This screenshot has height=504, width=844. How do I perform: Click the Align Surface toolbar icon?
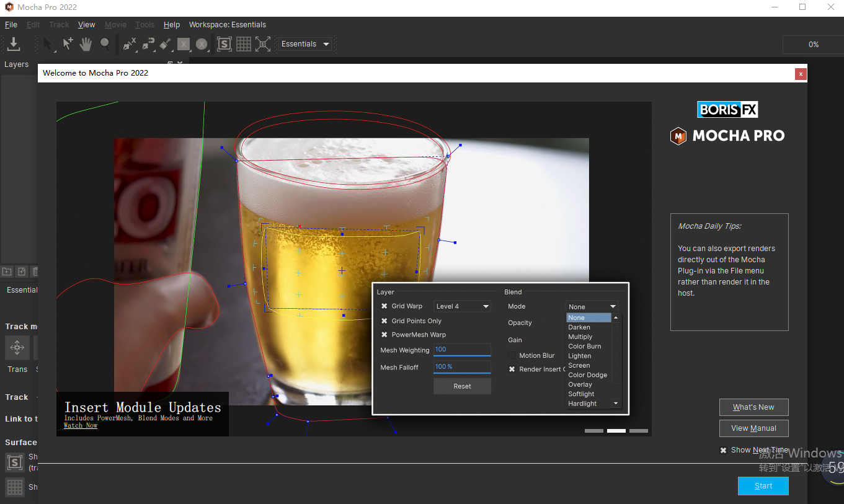click(x=263, y=44)
